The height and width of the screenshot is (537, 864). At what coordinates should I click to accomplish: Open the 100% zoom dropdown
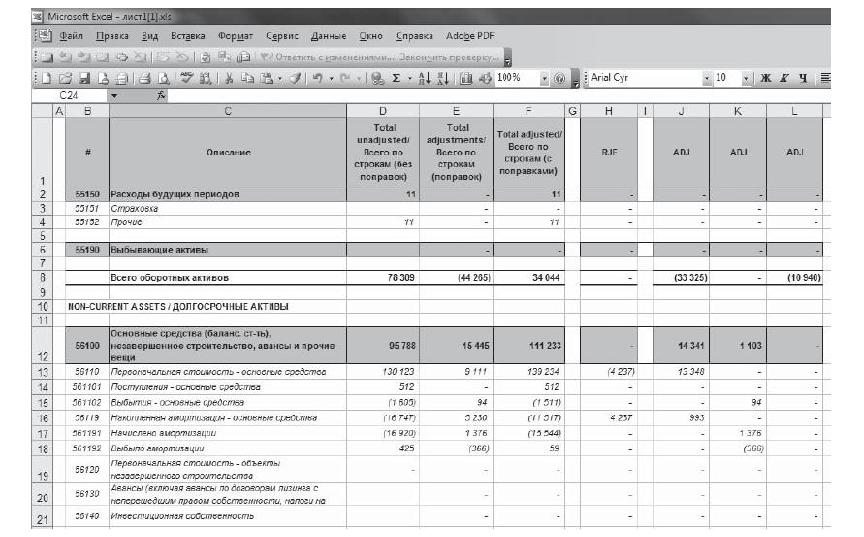(544, 79)
